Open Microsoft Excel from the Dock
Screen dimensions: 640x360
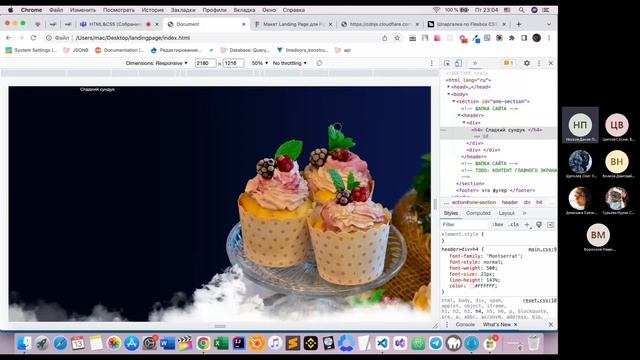click(x=221, y=343)
